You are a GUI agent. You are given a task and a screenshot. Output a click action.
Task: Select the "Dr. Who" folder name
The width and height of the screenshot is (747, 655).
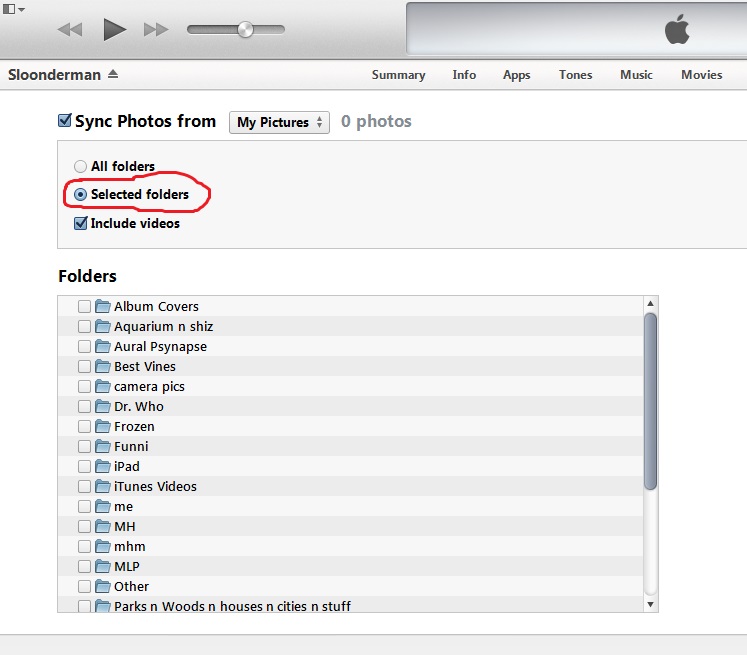click(139, 406)
